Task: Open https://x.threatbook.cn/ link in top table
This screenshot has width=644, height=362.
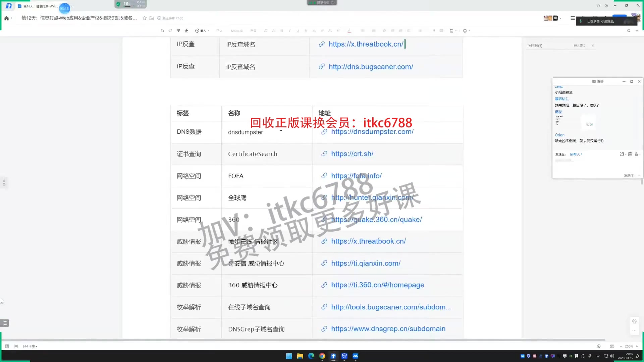Action: click(366, 44)
